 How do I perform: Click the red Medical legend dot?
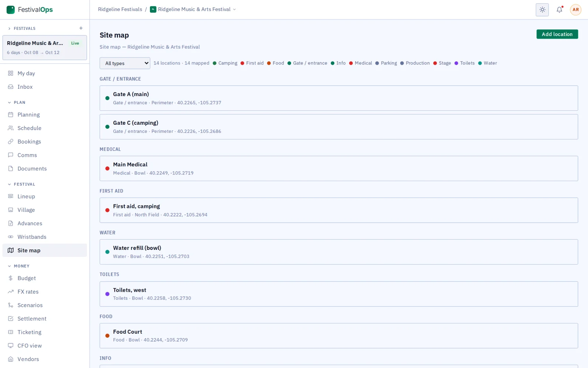click(351, 63)
